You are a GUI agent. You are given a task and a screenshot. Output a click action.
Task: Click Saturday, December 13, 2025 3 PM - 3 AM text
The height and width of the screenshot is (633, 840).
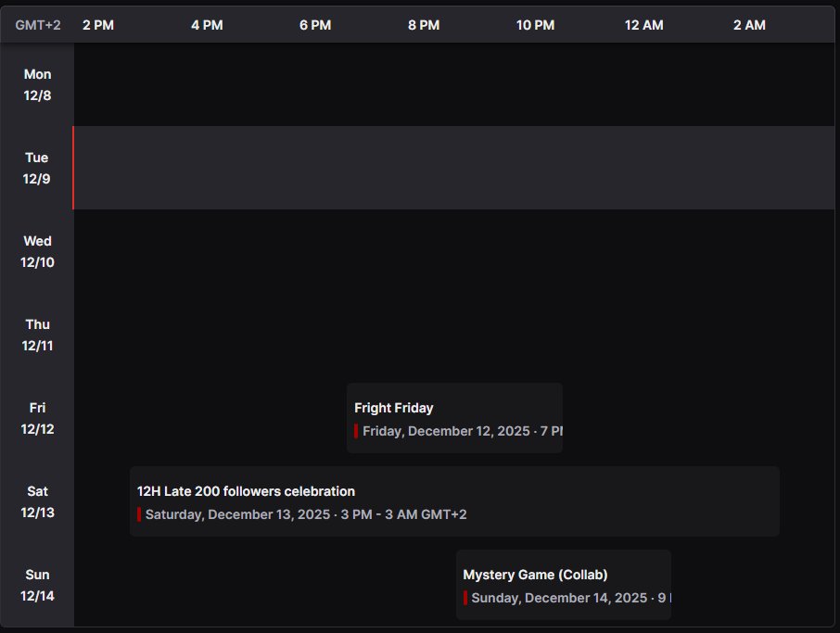pyautogui.click(x=306, y=514)
